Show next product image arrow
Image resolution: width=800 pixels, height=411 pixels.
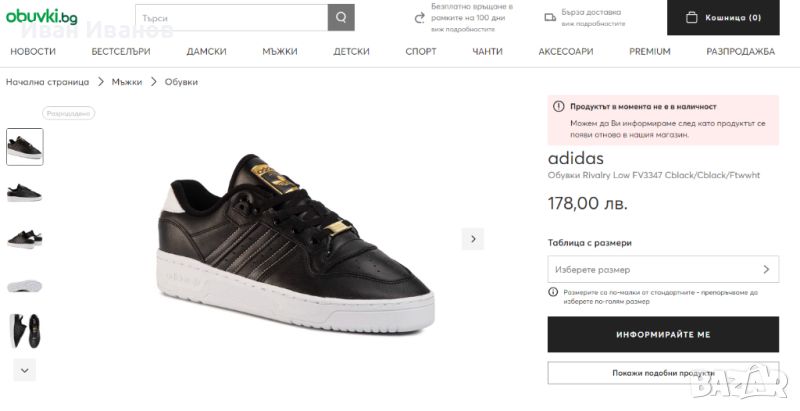473,238
